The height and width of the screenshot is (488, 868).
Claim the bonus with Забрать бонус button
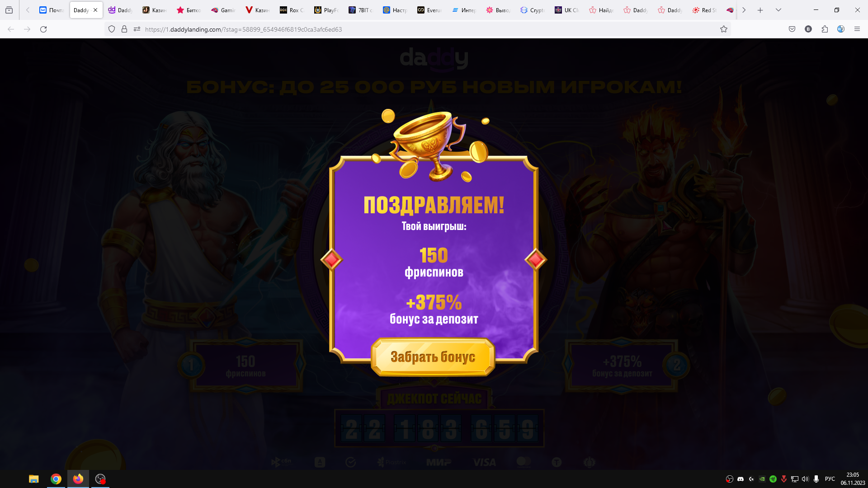[433, 357]
